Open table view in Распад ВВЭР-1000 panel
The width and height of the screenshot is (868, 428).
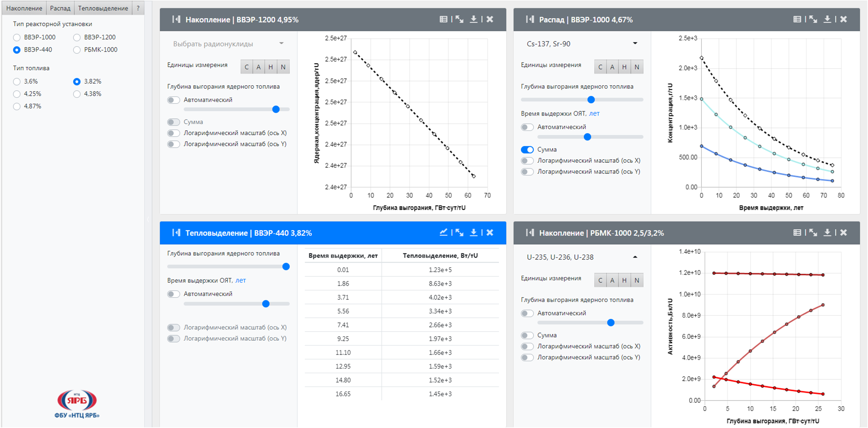pos(797,19)
